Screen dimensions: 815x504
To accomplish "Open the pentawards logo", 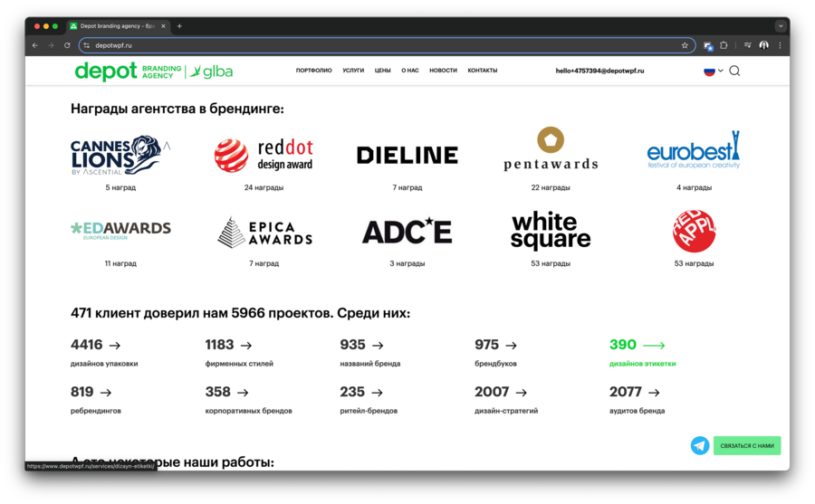I will click(x=551, y=148).
